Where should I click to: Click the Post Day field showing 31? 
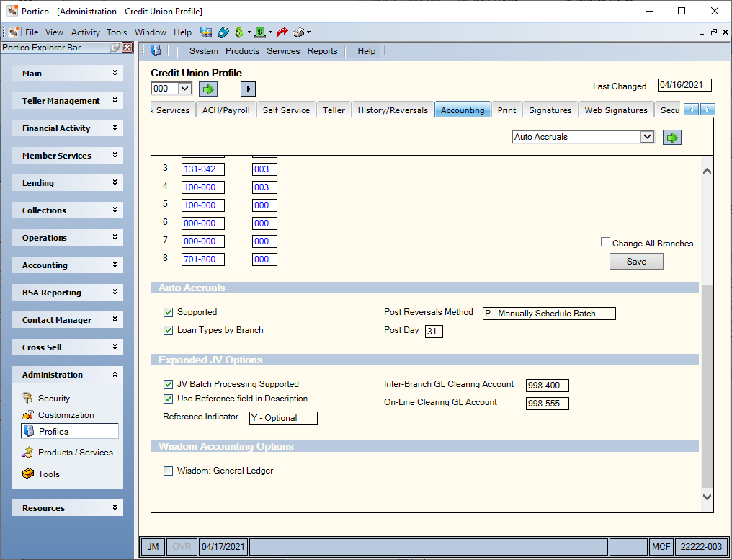[x=434, y=332]
